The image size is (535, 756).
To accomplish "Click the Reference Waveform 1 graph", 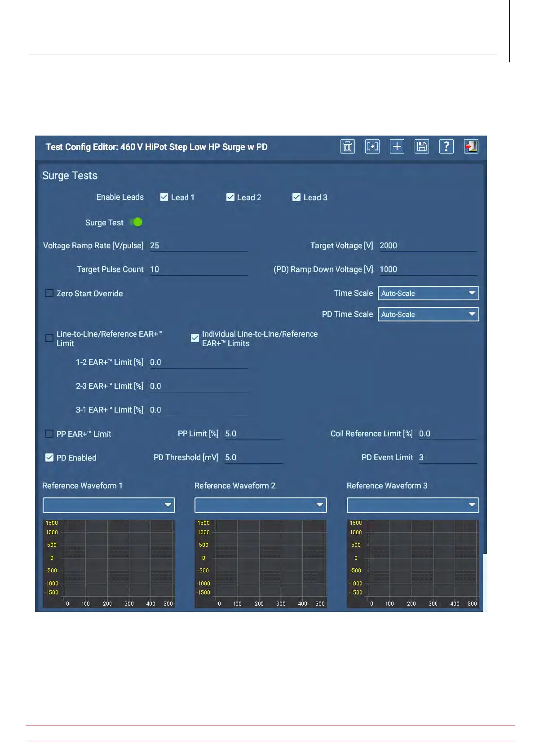I will [x=109, y=564].
